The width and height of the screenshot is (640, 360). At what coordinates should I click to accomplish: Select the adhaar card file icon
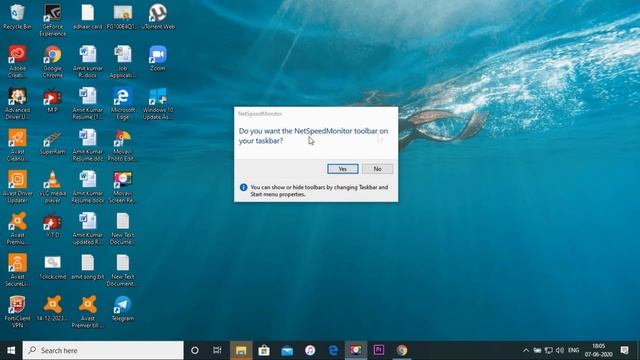[x=88, y=17]
